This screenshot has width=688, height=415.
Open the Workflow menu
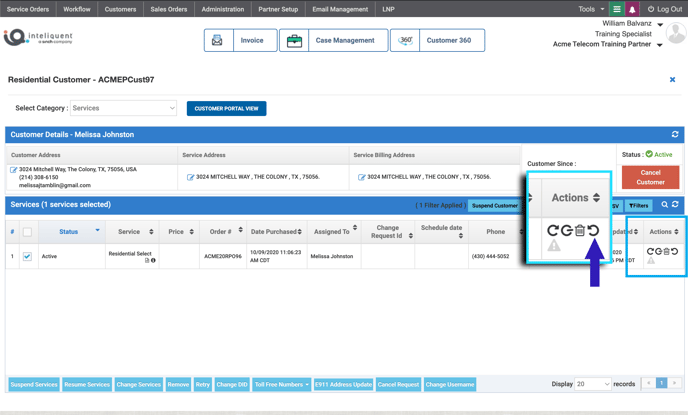[77, 9]
